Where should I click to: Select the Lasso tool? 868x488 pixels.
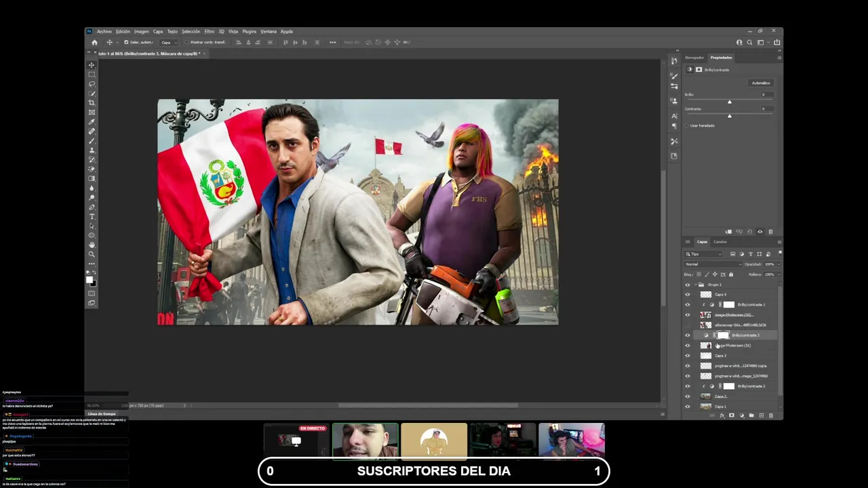92,84
